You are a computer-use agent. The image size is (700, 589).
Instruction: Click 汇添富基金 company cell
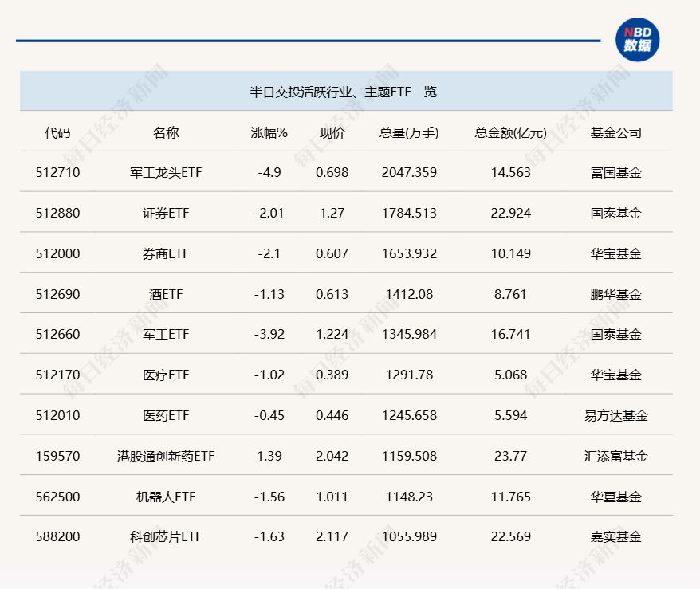click(616, 456)
